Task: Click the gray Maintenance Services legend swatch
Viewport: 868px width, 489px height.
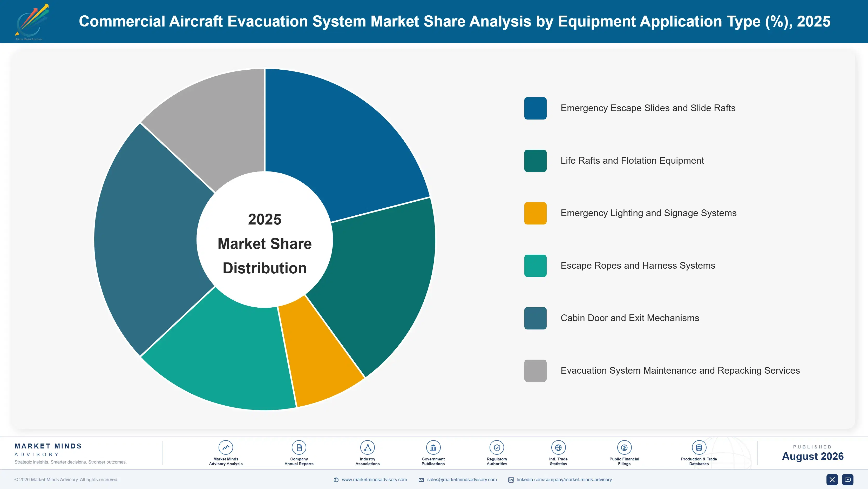Action: [535, 371]
